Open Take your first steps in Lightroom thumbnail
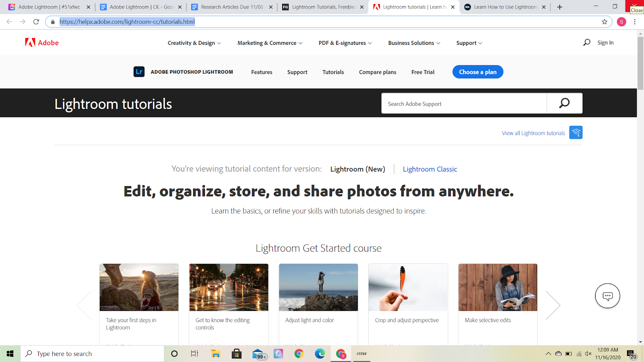644x362 pixels. click(139, 287)
